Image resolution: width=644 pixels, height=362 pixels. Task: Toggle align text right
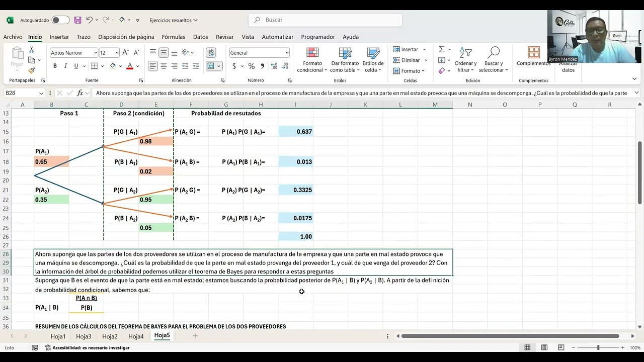pos(174,66)
